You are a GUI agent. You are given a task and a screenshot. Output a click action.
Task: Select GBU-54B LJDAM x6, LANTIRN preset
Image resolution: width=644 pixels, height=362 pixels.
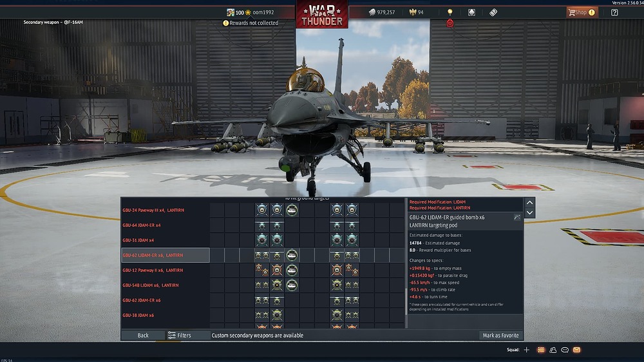[x=166, y=285]
